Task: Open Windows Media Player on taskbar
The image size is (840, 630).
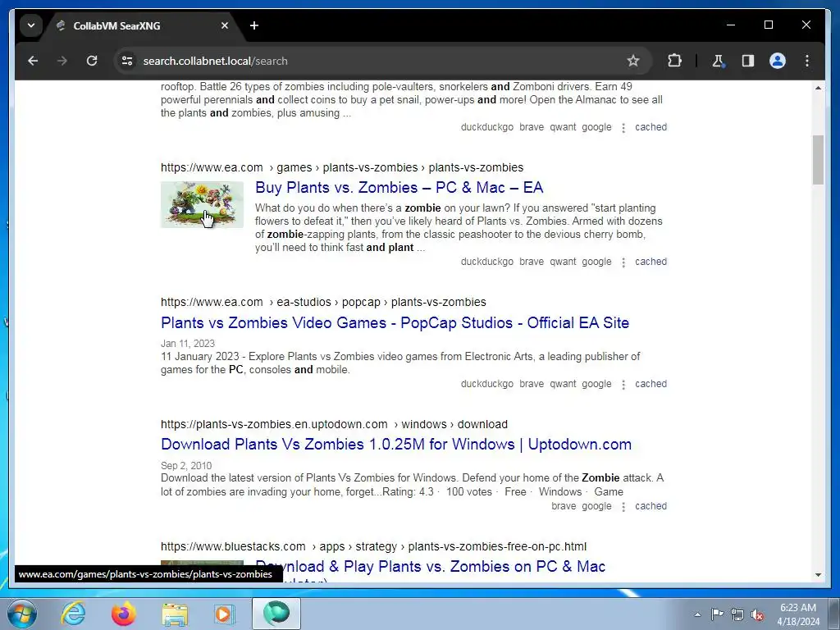Action: point(225,614)
